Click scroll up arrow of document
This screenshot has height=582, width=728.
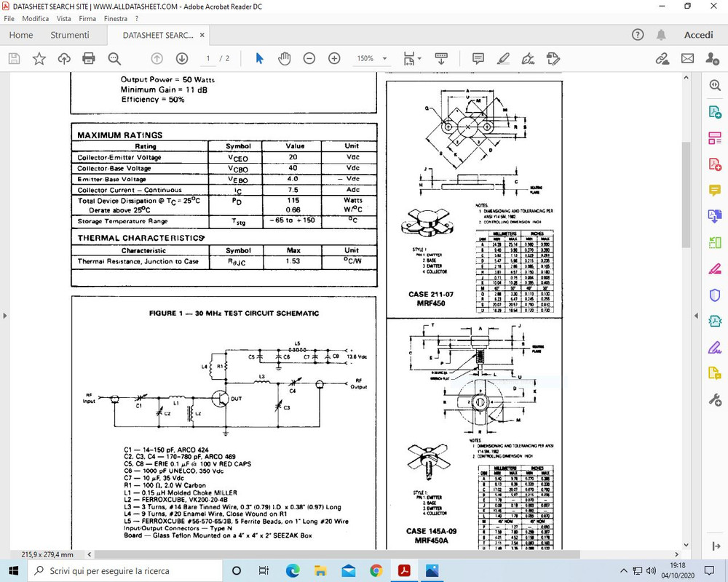[x=687, y=78]
